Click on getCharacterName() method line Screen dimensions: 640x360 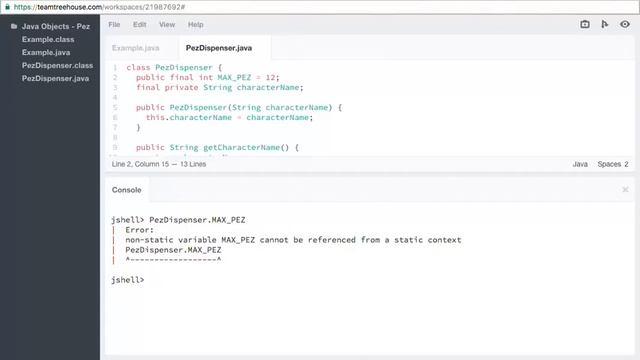click(x=217, y=147)
